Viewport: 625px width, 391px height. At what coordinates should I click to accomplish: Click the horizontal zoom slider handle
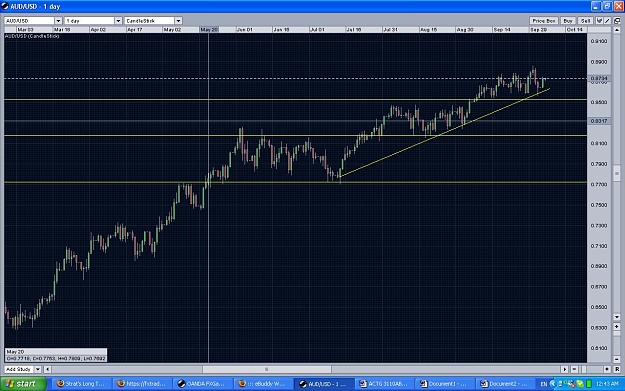click(x=584, y=369)
